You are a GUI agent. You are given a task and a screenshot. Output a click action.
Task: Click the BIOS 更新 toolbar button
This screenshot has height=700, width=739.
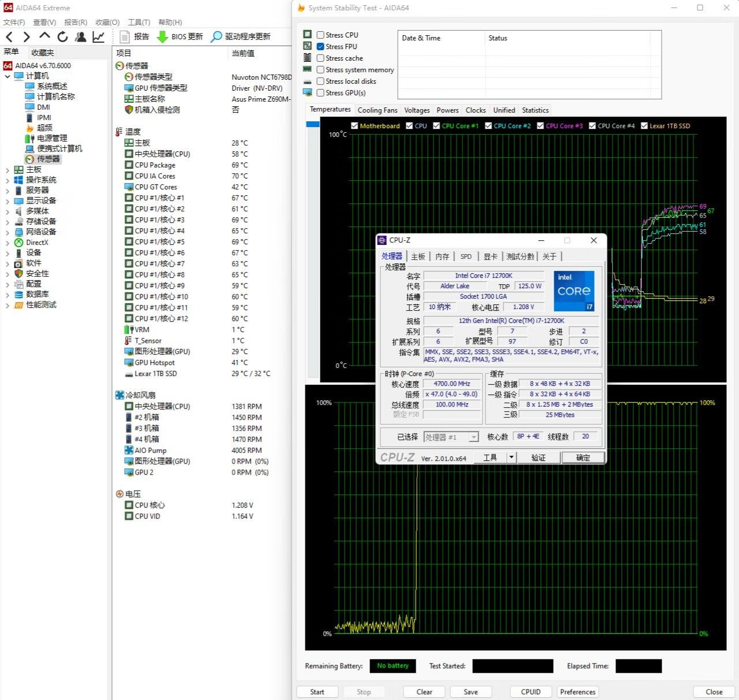point(180,36)
